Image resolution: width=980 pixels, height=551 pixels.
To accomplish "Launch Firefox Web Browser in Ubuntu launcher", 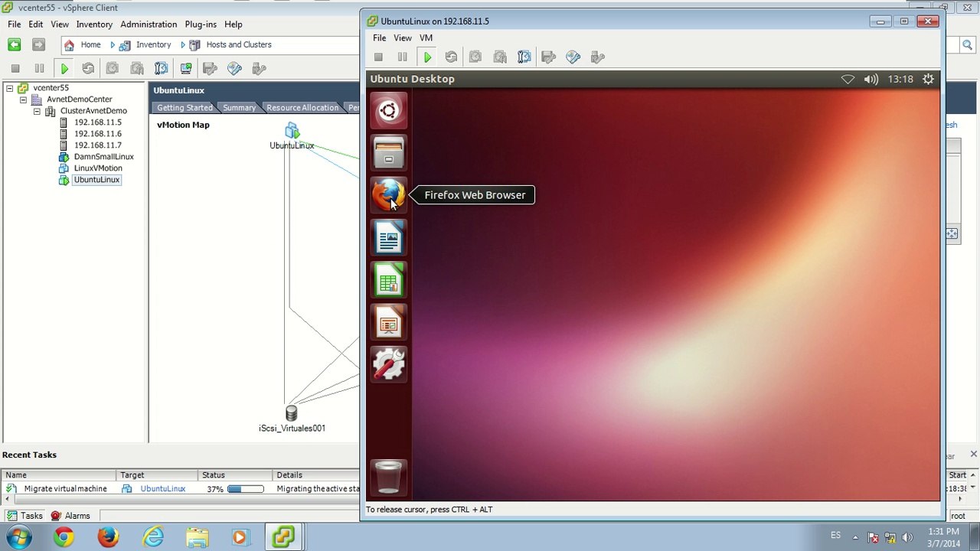I will [388, 194].
